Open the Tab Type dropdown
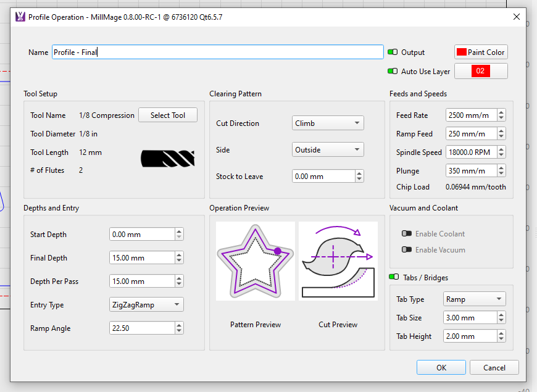 [474, 299]
